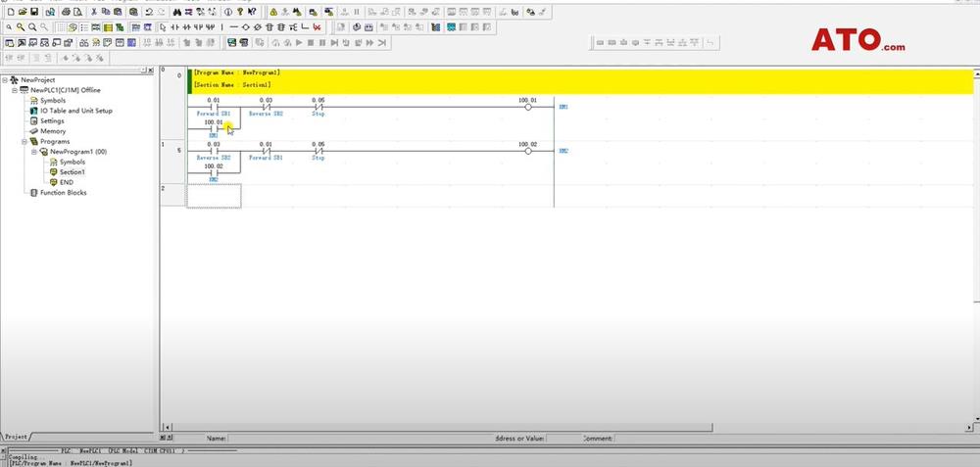Open Section1 in the project tree
This screenshot has width=980, height=467.
pos(72,172)
